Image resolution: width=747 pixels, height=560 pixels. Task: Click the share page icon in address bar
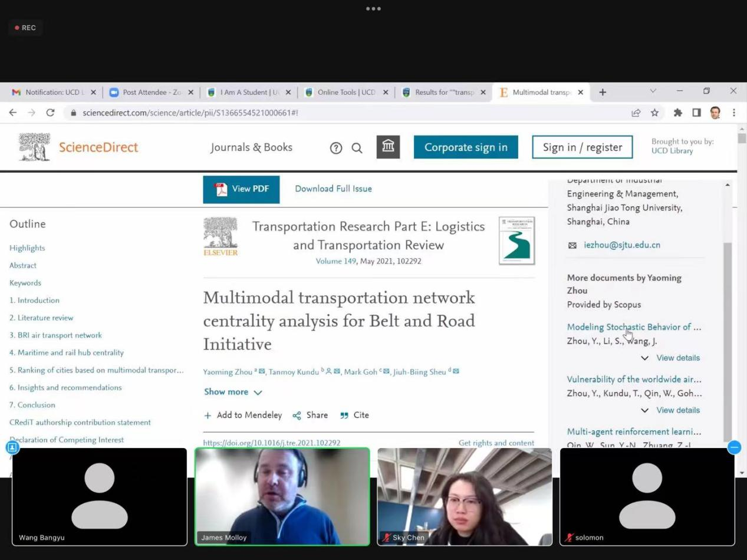[636, 113]
